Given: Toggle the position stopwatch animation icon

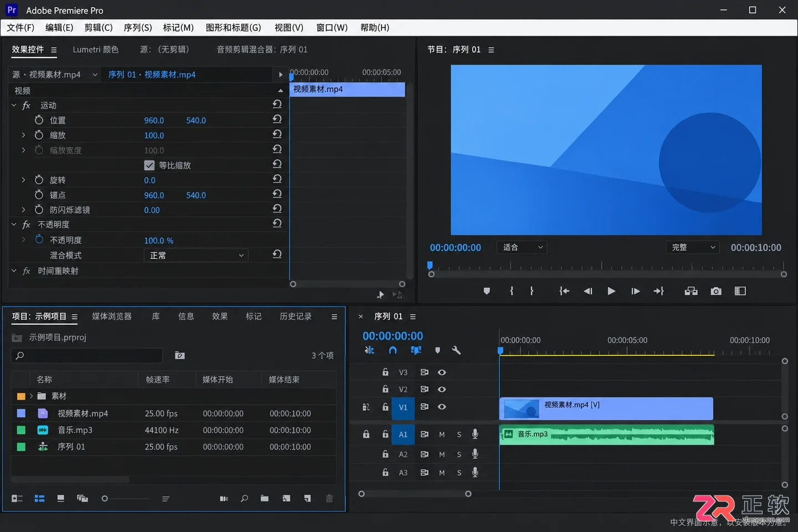Looking at the screenshot, I should 39,120.
